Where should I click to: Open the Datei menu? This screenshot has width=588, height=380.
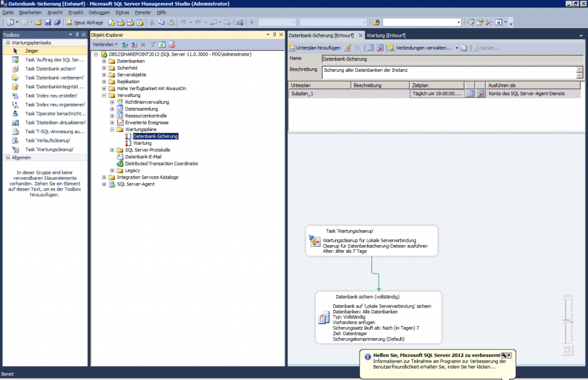pyautogui.click(x=8, y=13)
